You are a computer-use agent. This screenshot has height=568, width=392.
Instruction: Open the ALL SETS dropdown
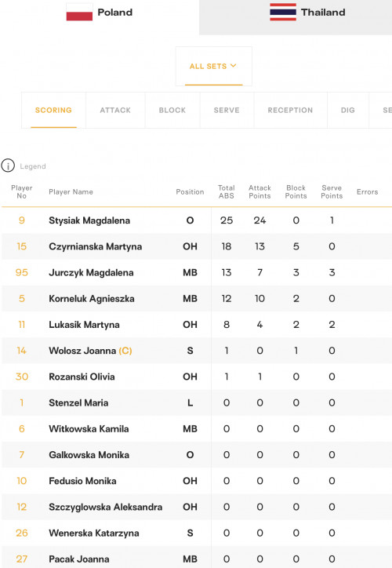pos(213,66)
